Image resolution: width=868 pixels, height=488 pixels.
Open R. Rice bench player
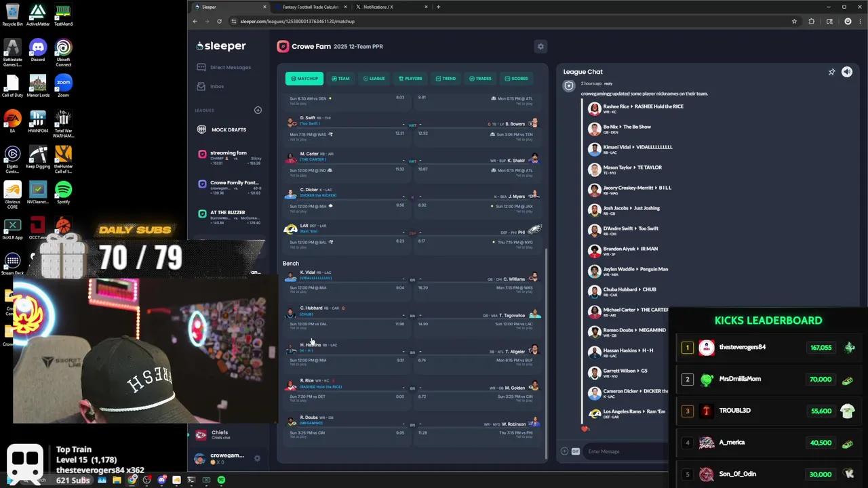coord(346,390)
